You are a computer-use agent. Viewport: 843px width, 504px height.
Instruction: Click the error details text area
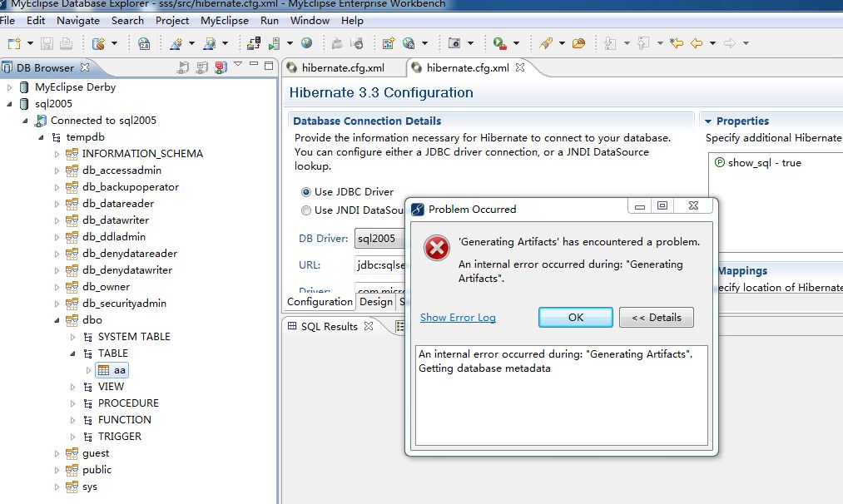[x=561, y=395]
